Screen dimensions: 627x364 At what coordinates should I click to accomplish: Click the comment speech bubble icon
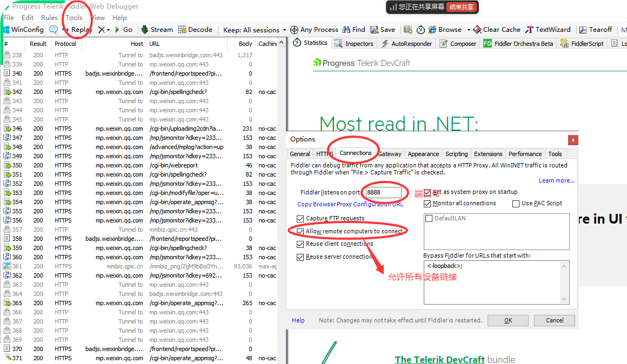tap(53, 30)
